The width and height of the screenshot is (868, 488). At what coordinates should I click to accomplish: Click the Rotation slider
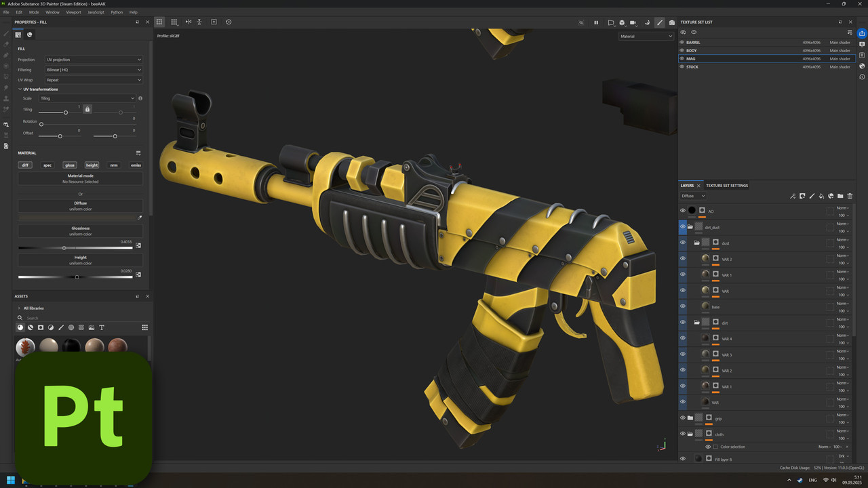point(87,124)
